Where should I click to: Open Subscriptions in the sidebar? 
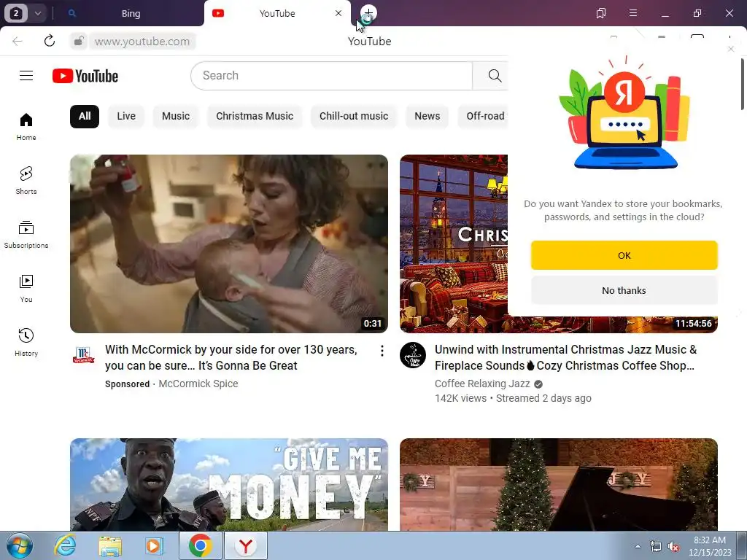pyautogui.click(x=26, y=234)
